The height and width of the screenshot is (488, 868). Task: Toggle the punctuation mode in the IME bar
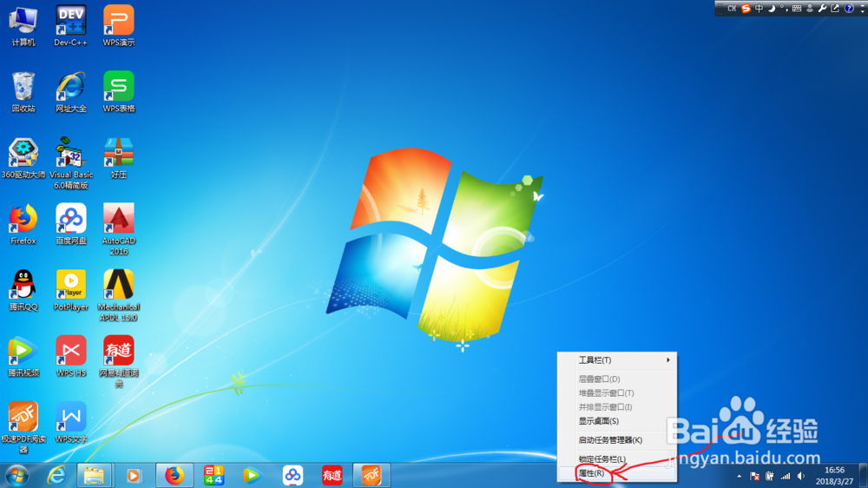pos(783,9)
